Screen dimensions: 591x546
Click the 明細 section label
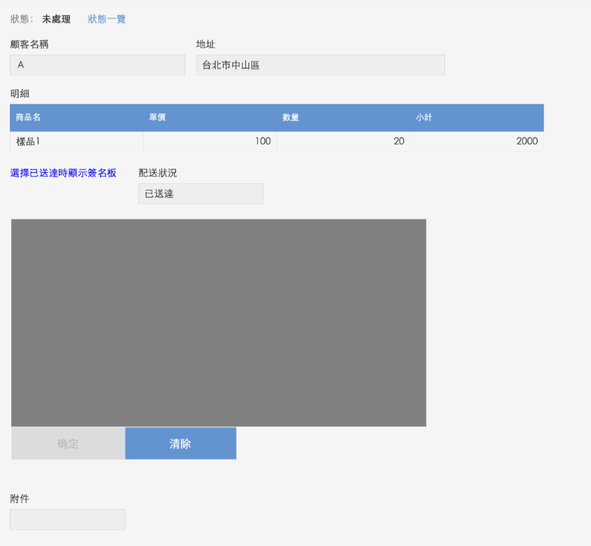coord(20,94)
